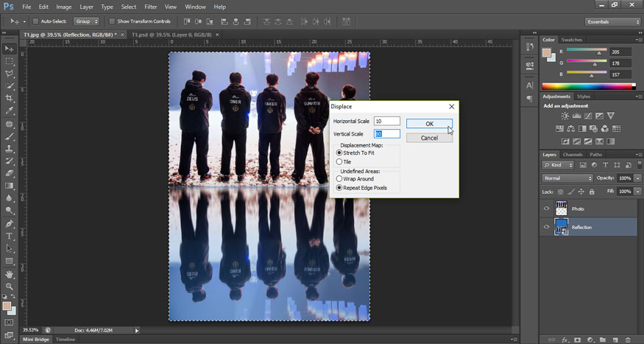Choose Wrap Around for undefined areas
The image size is (644, 344).
[x=339, y=178]
